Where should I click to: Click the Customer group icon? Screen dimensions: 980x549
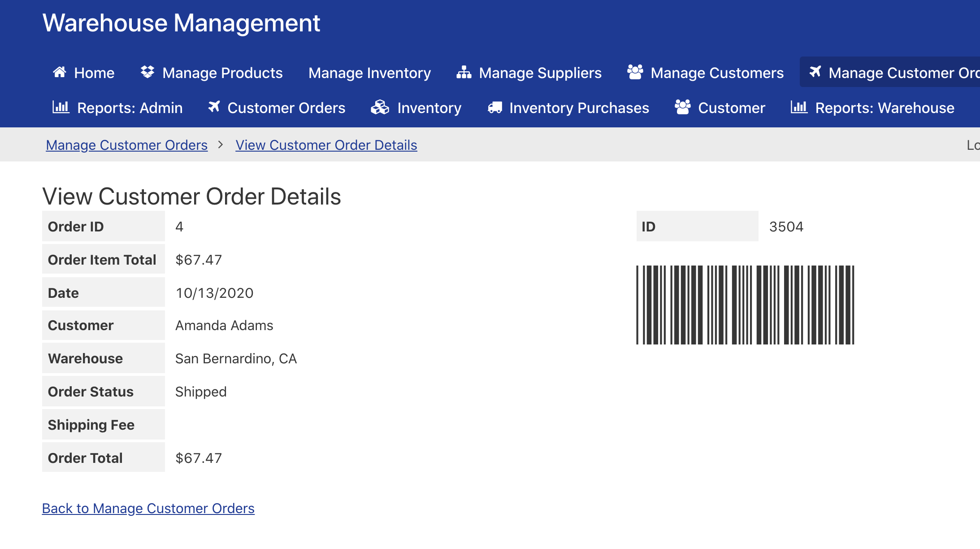(x=682, y=107)
